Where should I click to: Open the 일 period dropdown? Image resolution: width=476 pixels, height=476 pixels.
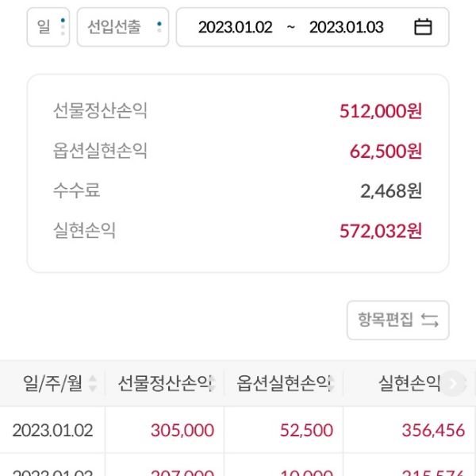tap(48, 27)
